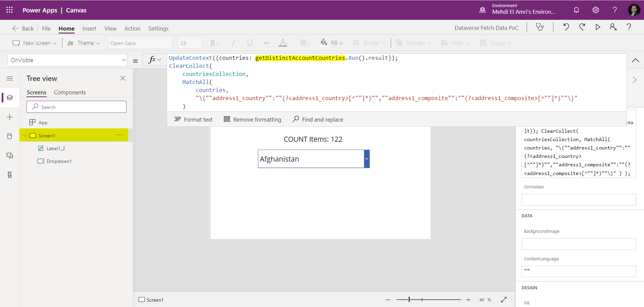Open the Action menu
Screen dimensions: 644x307
click(132, 29)
